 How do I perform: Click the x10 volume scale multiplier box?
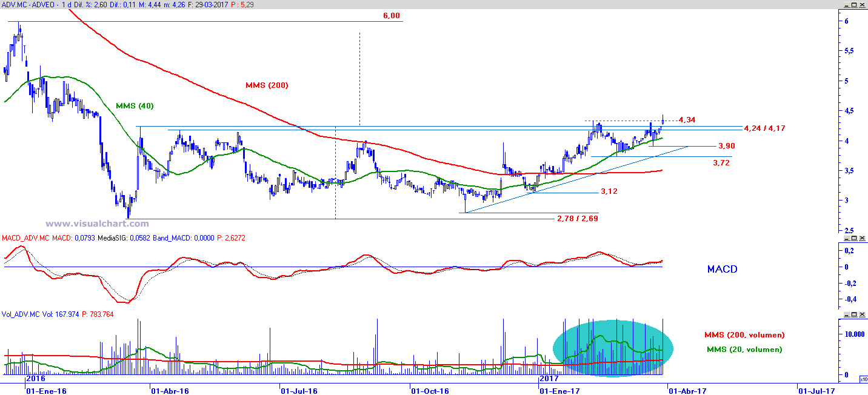(863, 379)
